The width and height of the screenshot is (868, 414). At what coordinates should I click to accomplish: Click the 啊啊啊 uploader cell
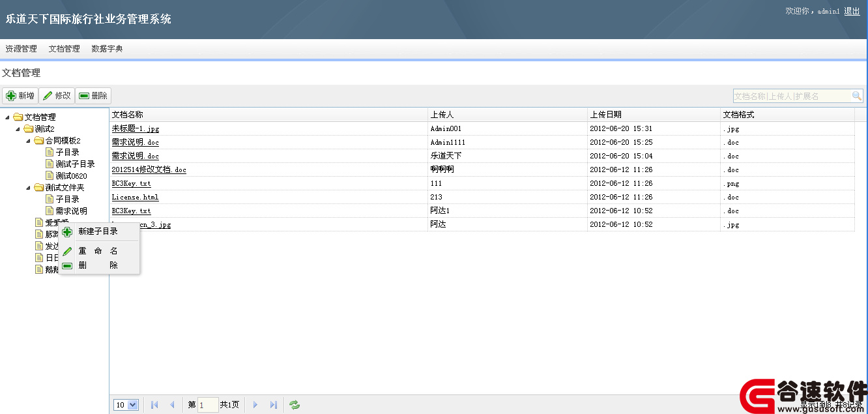508,170
